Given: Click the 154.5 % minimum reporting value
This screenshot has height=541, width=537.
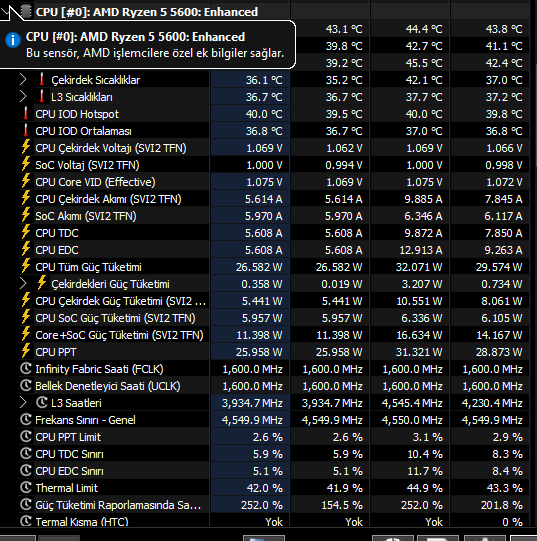Looking at the screenshot, I should [342, 505].
